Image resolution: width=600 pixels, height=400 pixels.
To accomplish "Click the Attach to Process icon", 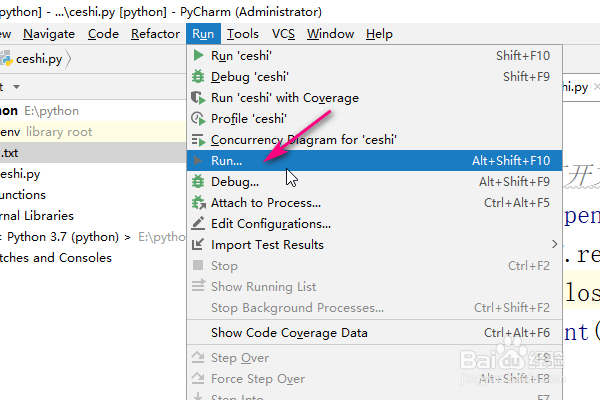I will (x=198, y=203).
